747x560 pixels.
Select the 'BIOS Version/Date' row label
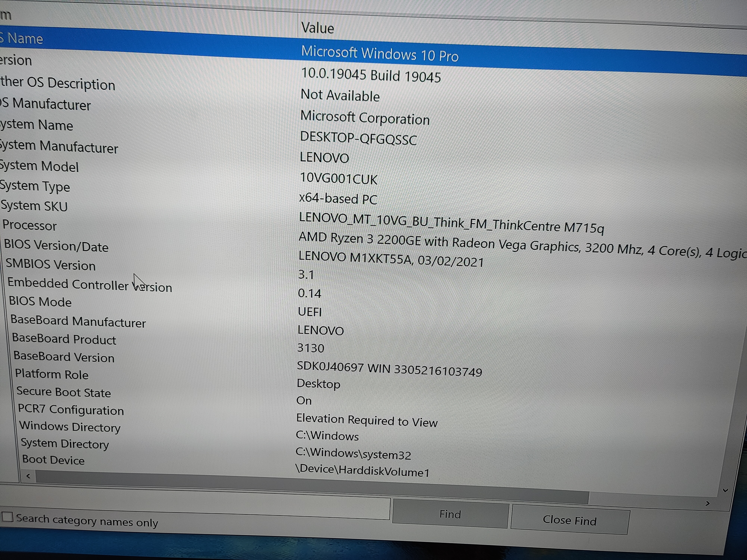pyautogui.click(x=56, y=246)
